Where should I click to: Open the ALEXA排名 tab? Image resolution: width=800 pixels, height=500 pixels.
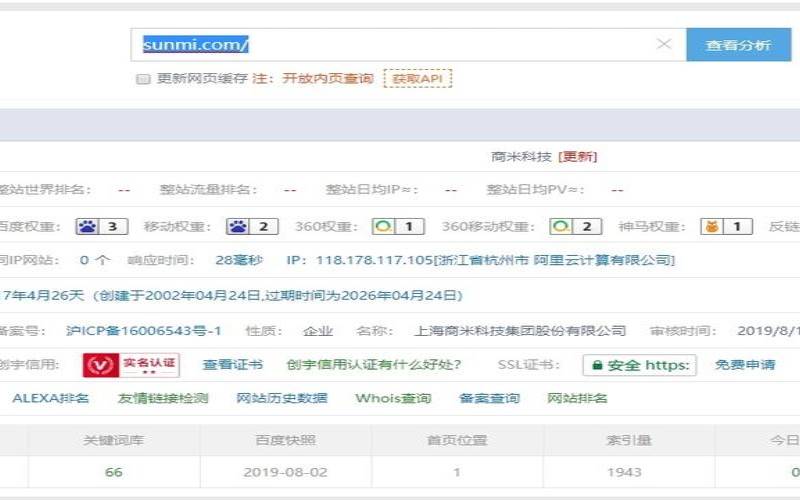[51, 398]
